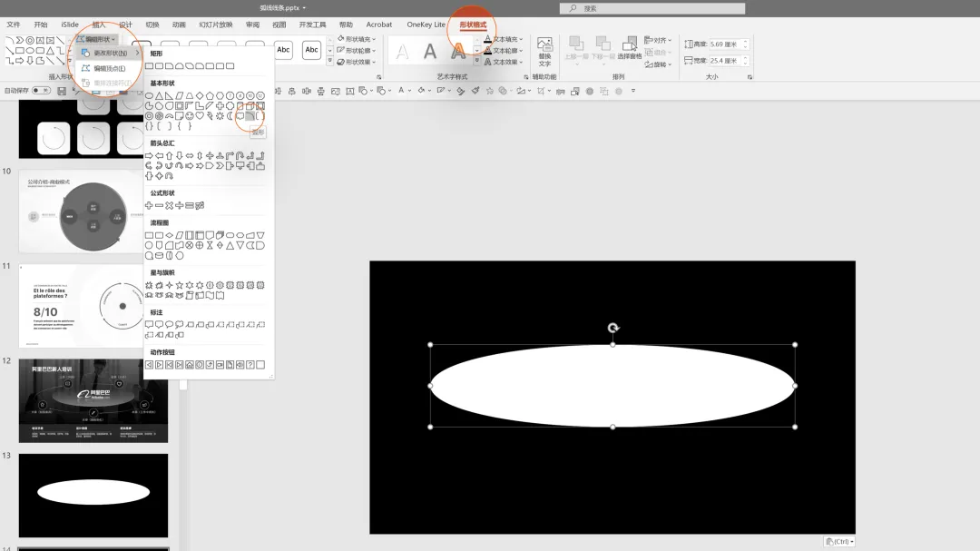Open the Text Outline (文本轮廓) dropdown
This screenshot has height=551, width=980.
pos(504,51)
